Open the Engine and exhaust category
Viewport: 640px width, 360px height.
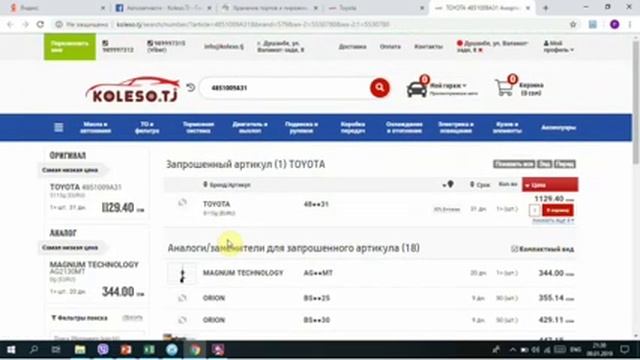pos(250,127)
